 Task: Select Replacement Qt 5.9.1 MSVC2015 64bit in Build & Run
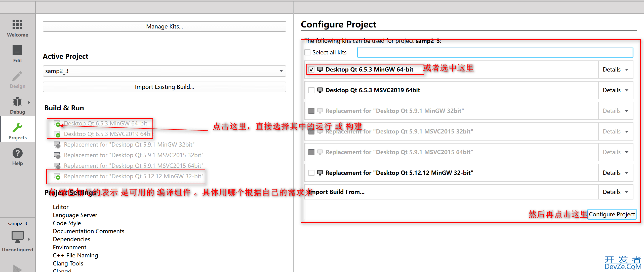pyautogui.click(x=134, y=166)
